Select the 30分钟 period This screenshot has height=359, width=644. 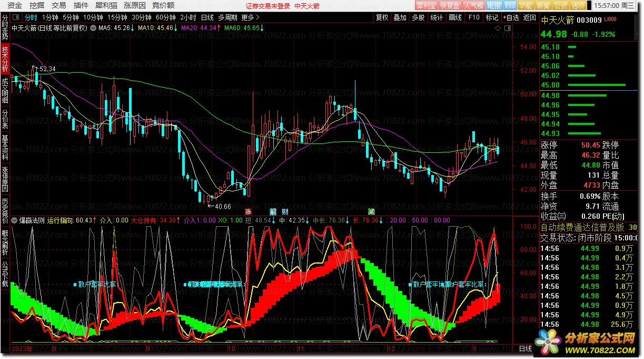coord(142,17)
